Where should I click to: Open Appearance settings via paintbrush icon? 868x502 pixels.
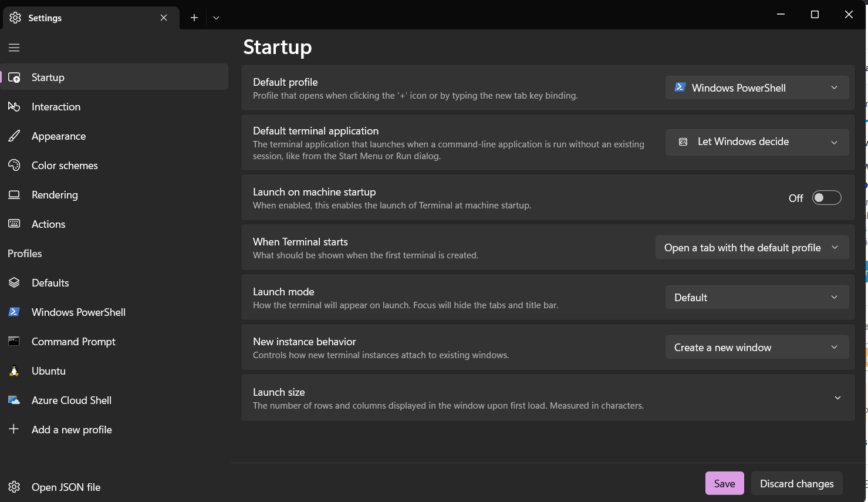pos(13,136)
